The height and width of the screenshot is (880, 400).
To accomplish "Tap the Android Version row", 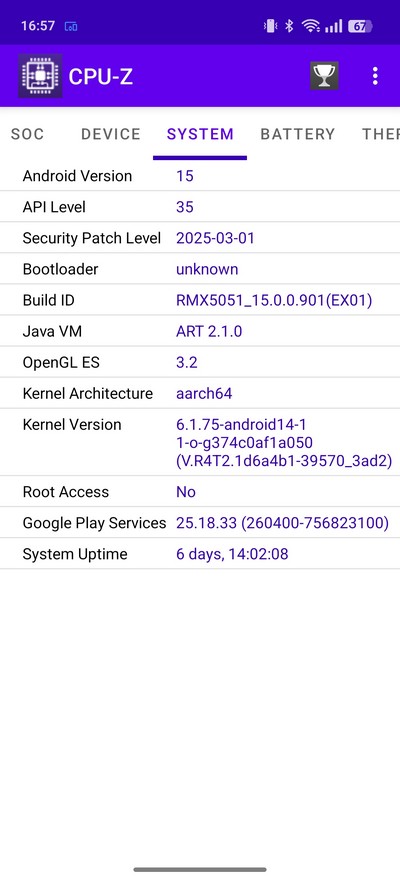I will click(200, 176).
